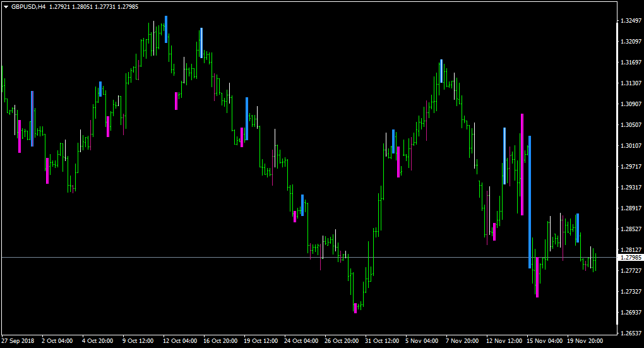Image resolution: width=644 pixels, height=348 pixels.
Task: Click time axis label 24 Oct 04:00
Action: click(x=301, y=341)
